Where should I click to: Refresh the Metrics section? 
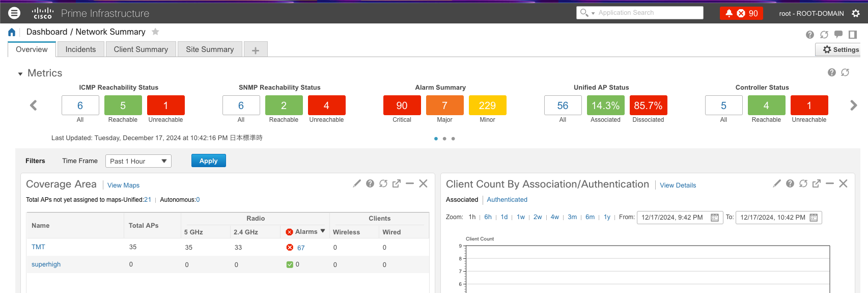(x=845, y=72)
